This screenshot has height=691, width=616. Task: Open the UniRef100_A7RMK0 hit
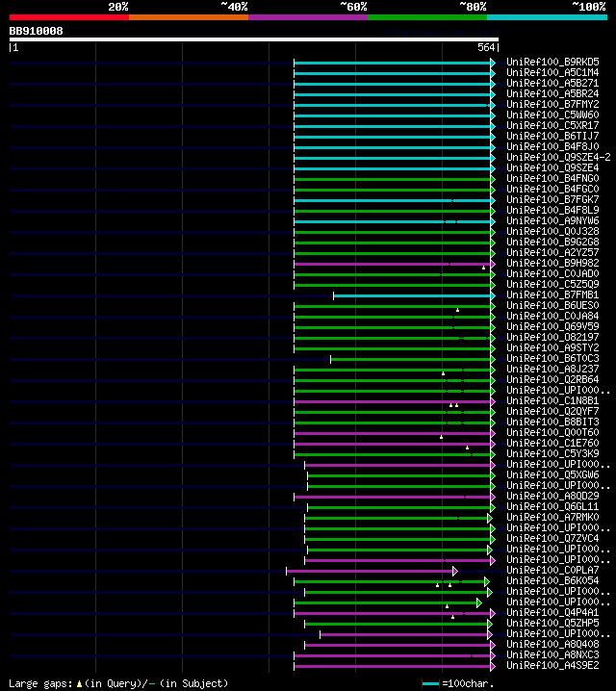coord(552,517)
